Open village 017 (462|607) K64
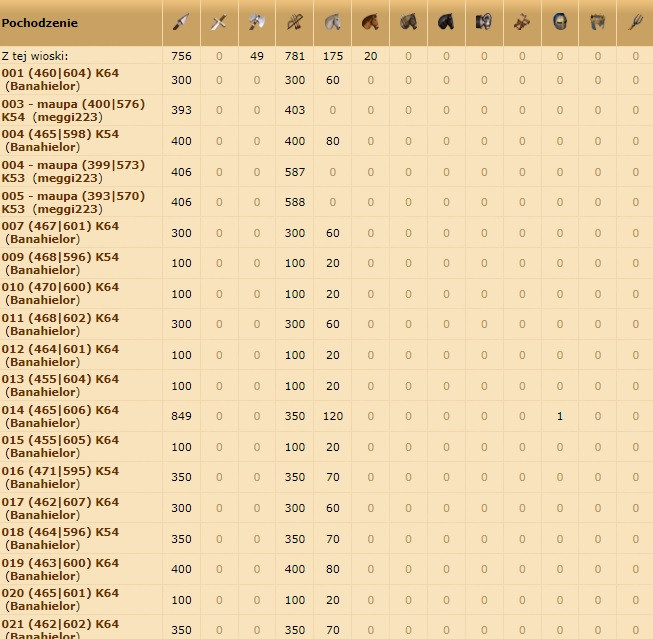This screenshot has height=639, width=653. pyautogui.click(x=60, y=502)
